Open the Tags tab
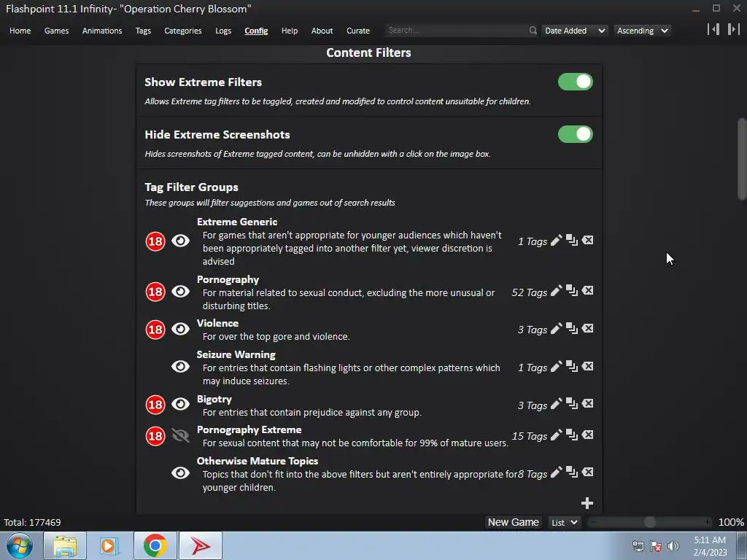Image resolution: width=747 pixels, height=560 pixels. tap(143, 31)
